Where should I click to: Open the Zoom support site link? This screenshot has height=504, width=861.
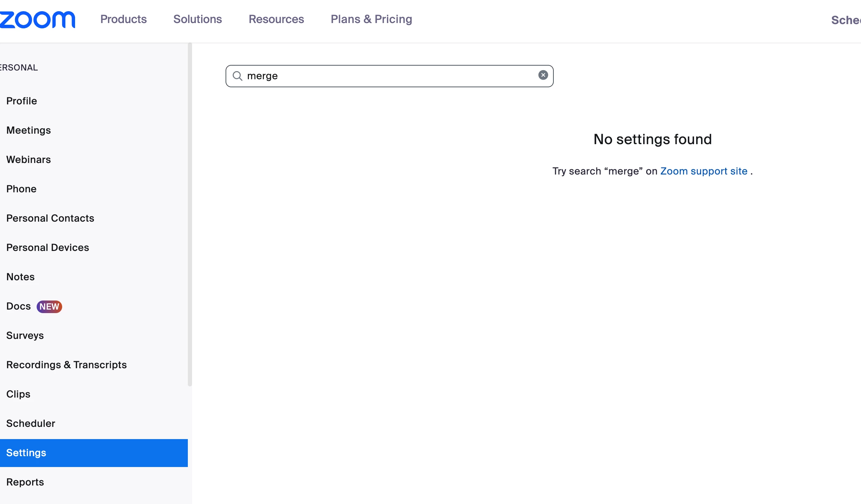(704, 171)
